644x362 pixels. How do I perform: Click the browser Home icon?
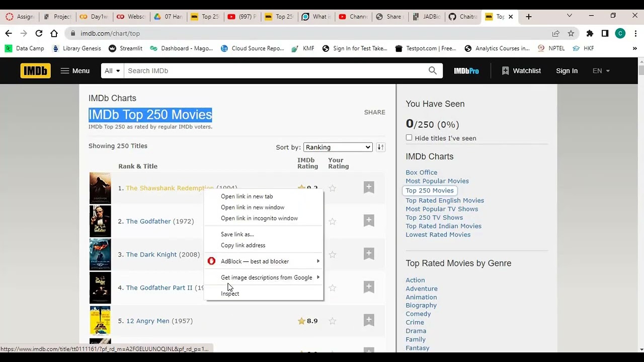pyautogui.click(x=54, y=33)
